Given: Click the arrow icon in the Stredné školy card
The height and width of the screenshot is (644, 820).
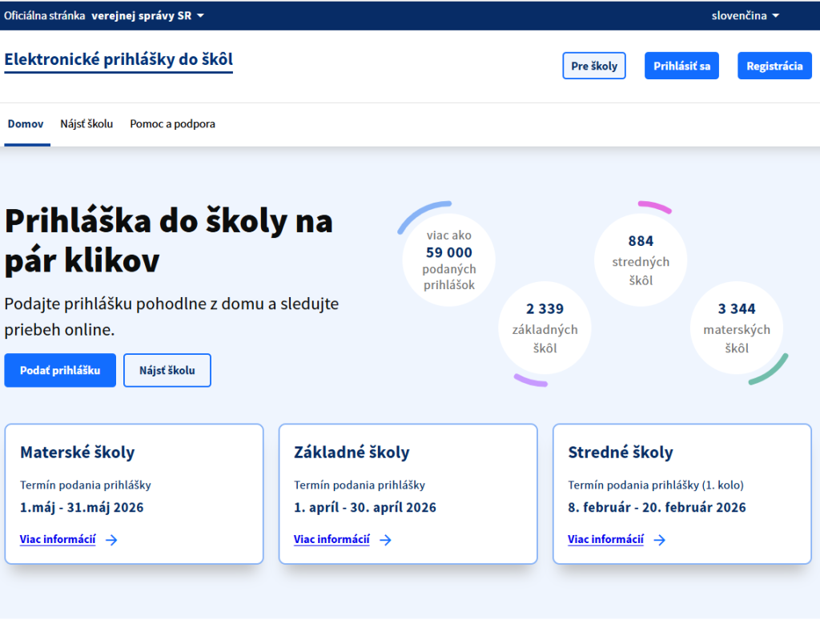Looking at the screenshot, I should point(660,540).
